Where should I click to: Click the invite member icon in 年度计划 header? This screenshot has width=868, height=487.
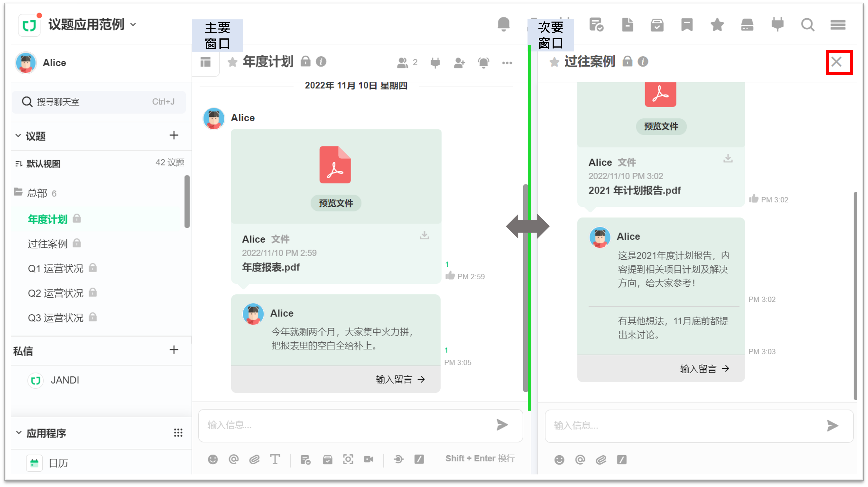(459, 63)
